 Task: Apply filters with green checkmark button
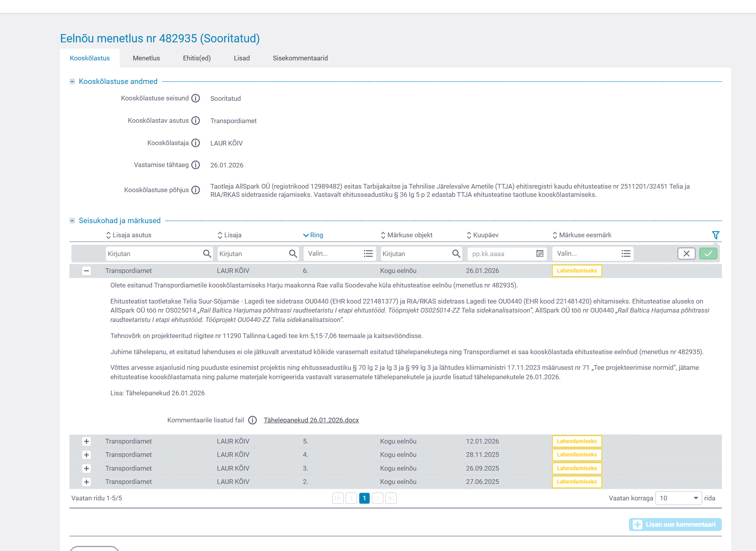(x=708, y=254)
